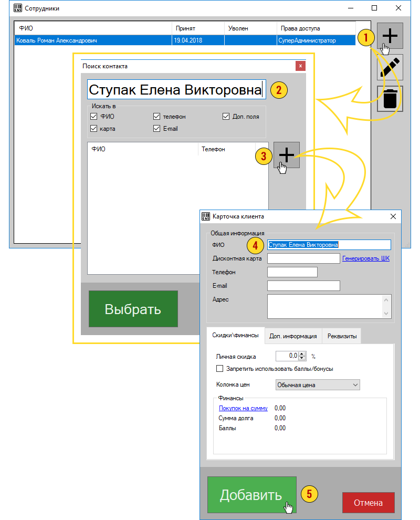Click the Права доступа column header
420x520 pixels.
click(x=316, y=28)
